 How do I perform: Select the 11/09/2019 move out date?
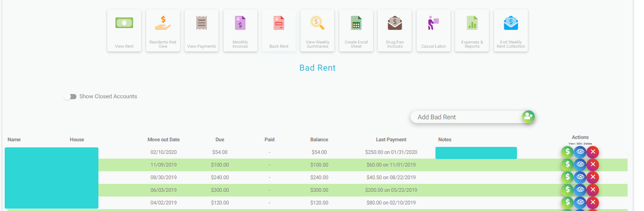164,165
